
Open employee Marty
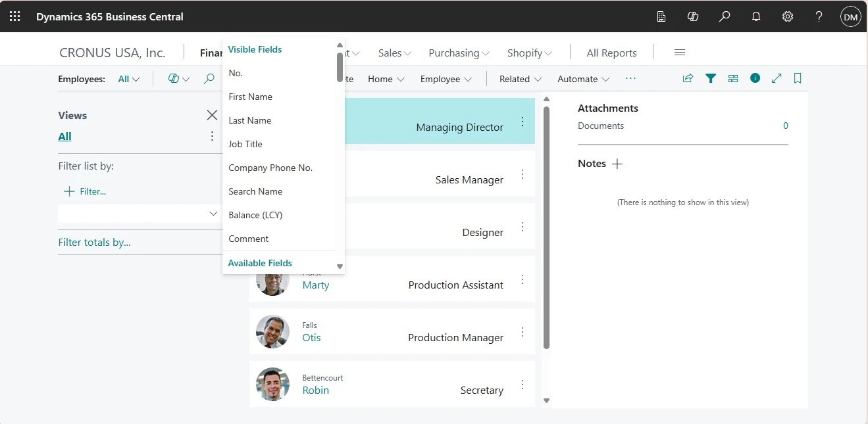tap(315, 285)
